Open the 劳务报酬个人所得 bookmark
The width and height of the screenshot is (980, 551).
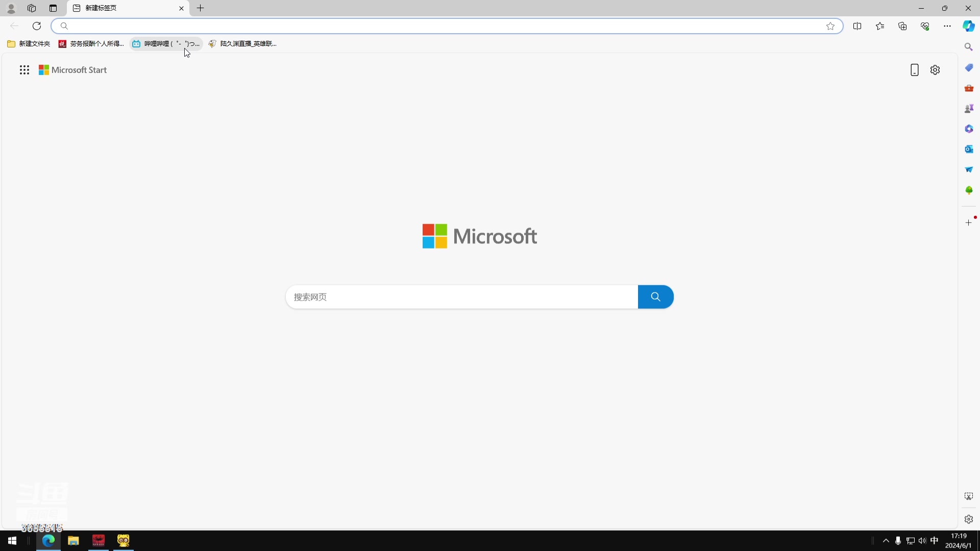91,44
